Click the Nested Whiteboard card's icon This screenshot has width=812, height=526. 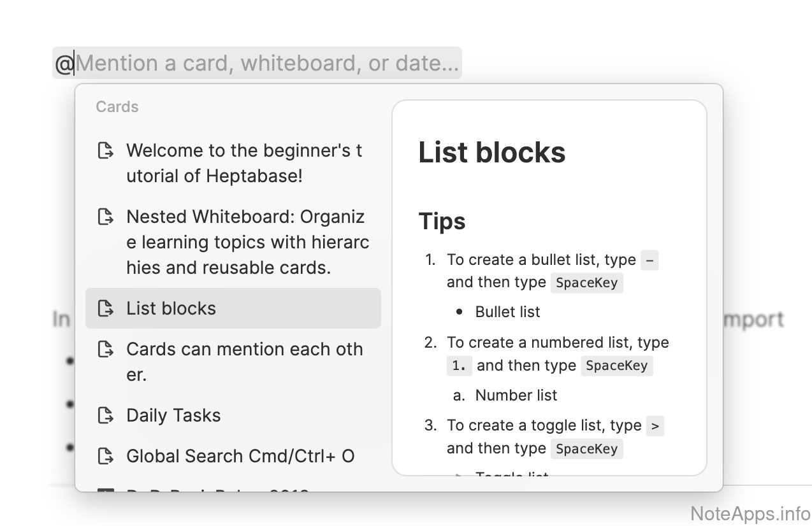[105, 217]
